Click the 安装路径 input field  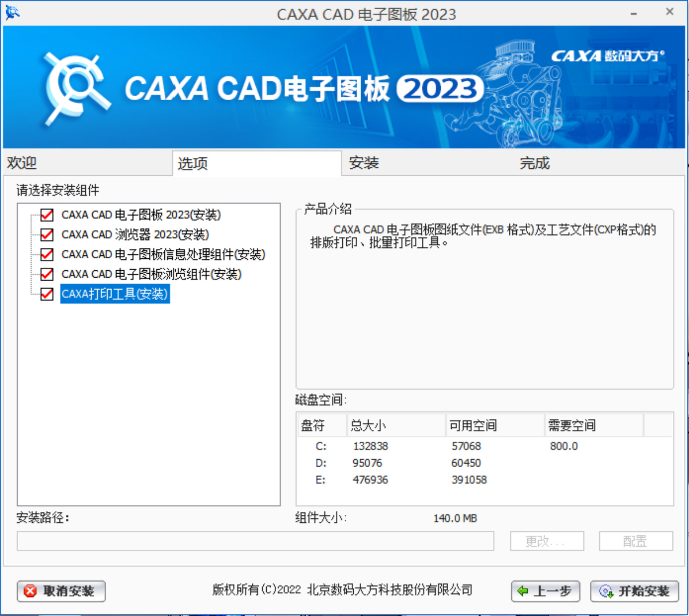coord(255,541)
